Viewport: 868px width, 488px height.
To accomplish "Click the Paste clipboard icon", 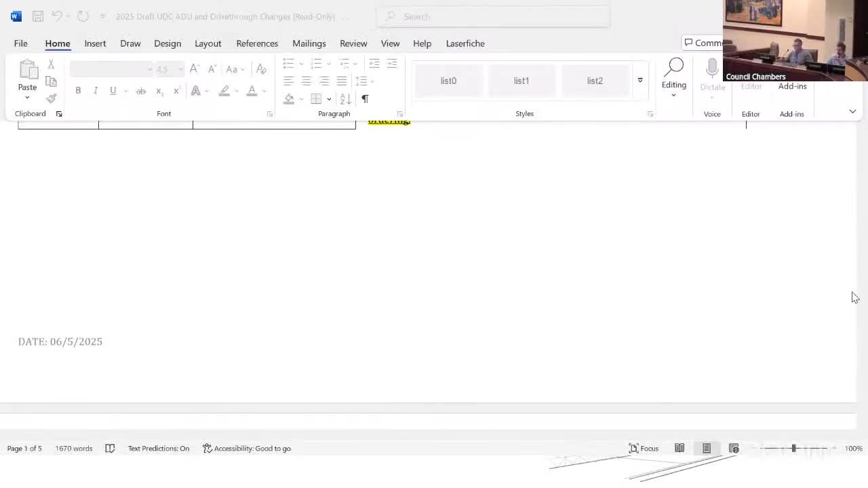I will tap(28, 70).
